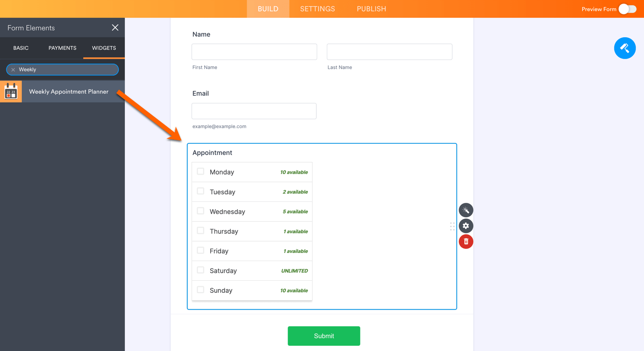Check the Thursday checkbox
The width and height of the screenshot is (644, 351).
(200, 231)
